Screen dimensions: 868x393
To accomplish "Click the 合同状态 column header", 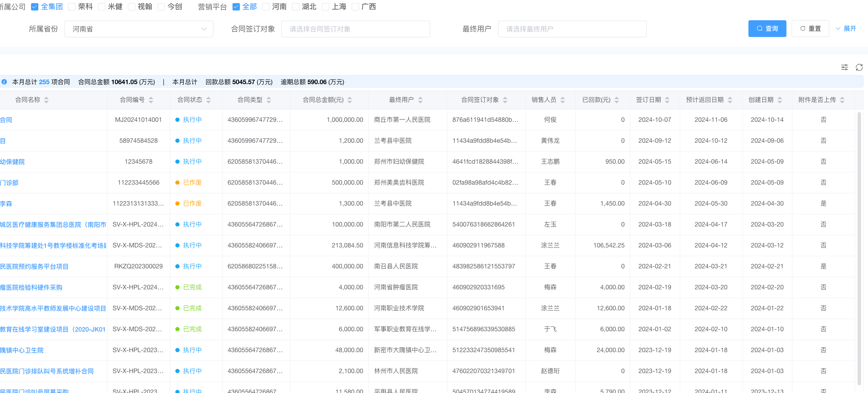I will [x=190, y=100].
